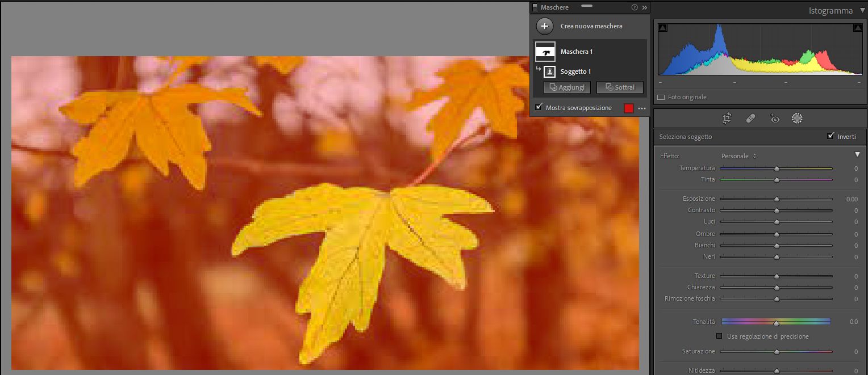Toggle the Maschere panel switch icon
868x375 pixels.
(535, 7)
